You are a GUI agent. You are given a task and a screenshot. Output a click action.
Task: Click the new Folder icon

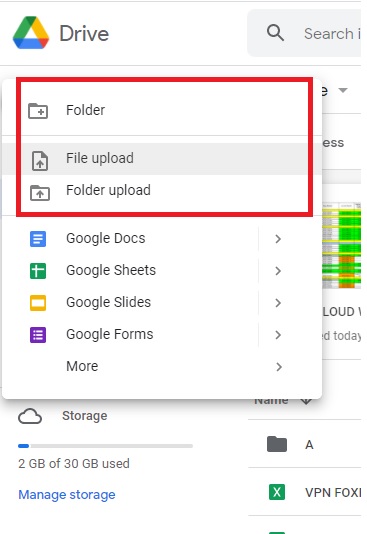[38, 111]
